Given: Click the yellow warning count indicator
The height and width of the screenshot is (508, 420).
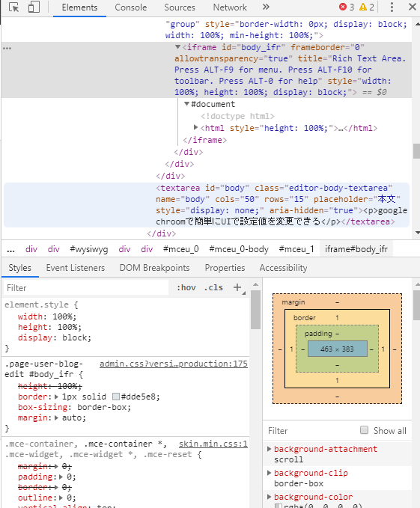Looking at the screenshot, I should [x=367, y=7].
